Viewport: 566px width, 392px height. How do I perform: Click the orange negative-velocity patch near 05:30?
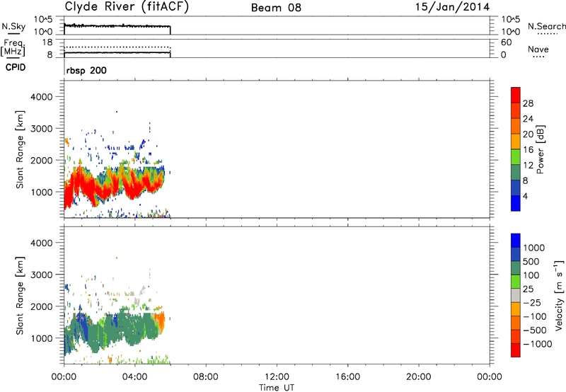click(x=161, y=321)
